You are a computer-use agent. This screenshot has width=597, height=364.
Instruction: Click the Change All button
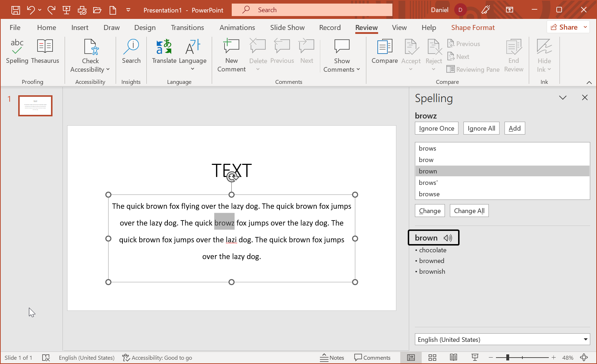[469, 210]
